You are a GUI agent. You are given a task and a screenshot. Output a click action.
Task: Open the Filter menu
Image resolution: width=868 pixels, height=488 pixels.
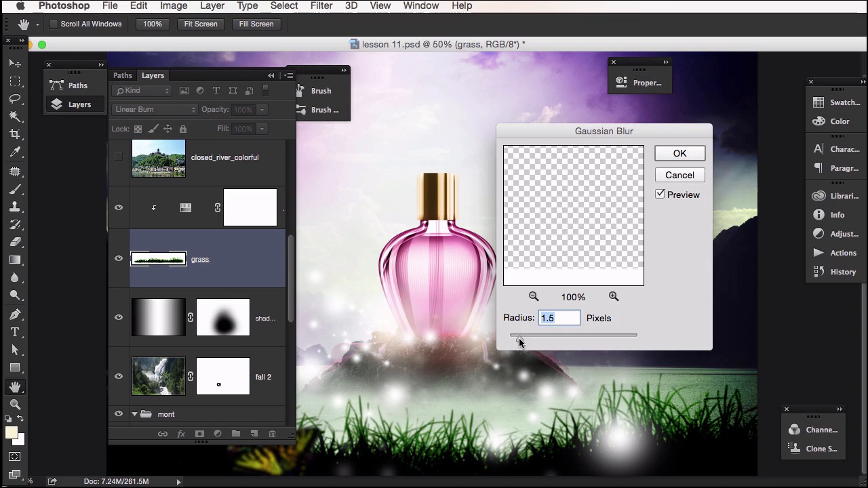(321, 5)
